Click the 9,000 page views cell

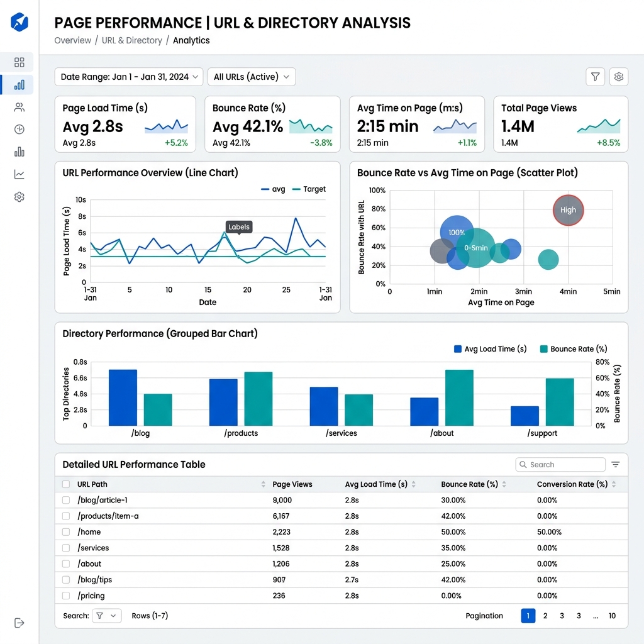pyautogui.click(x=282, y=500)
